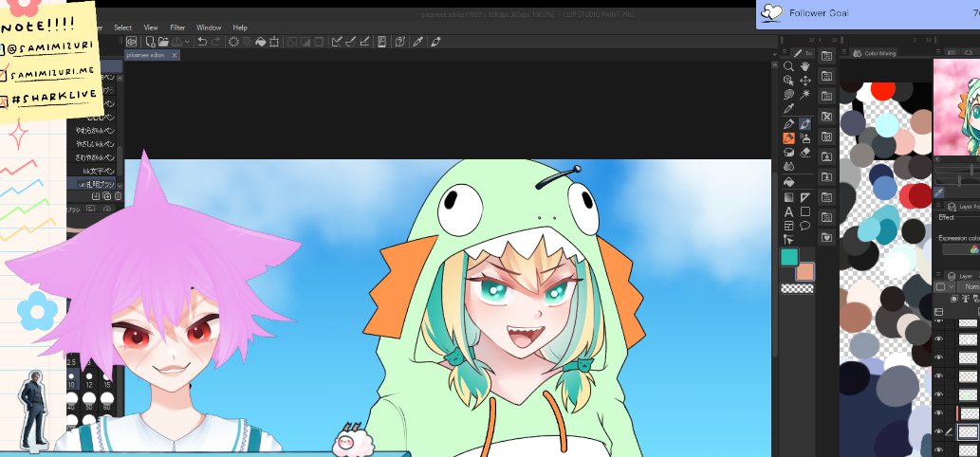
Task: Select the Move layer arrows tool
Action: coord(805,81)
